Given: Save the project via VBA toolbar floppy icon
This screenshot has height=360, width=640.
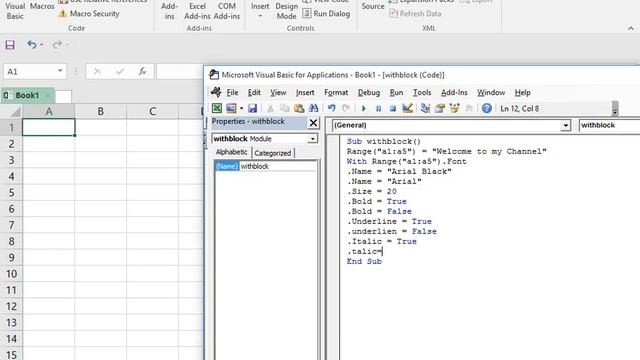Looking at the screenshot, I should (252, 108).
